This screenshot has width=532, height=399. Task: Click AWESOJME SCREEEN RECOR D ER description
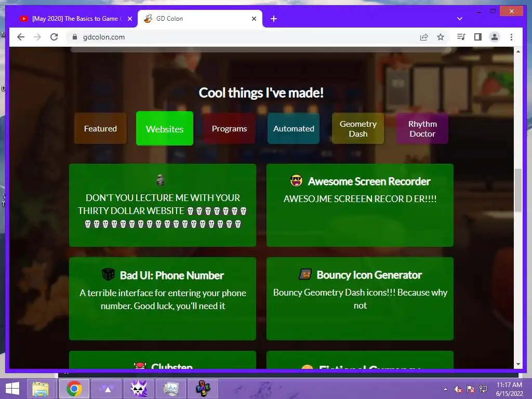pyautogui.click(x=360, y=199)
